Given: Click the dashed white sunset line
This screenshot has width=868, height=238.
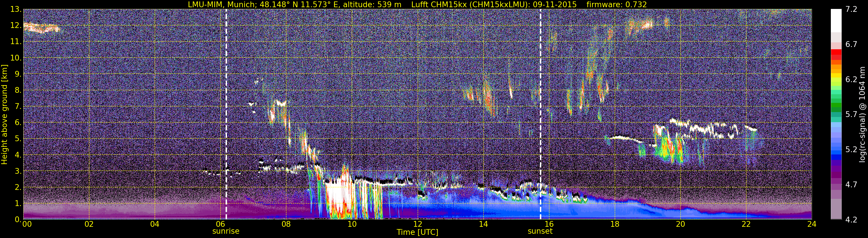Looking at the screenshot, I should tap(540, 114).
